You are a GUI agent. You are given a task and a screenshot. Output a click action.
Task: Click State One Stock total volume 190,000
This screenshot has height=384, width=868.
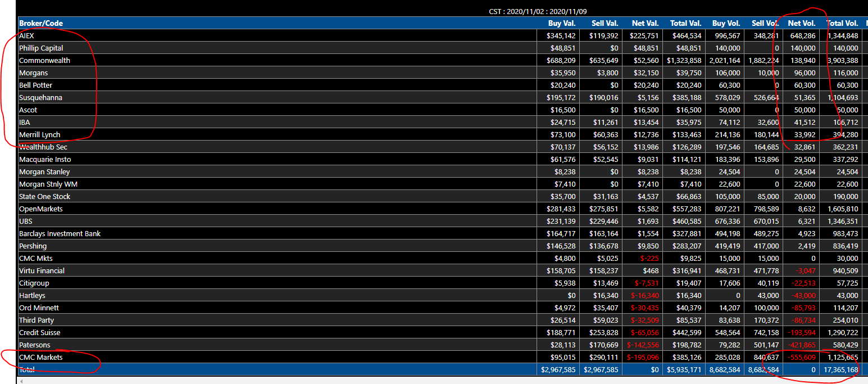[x=845, y=196]
